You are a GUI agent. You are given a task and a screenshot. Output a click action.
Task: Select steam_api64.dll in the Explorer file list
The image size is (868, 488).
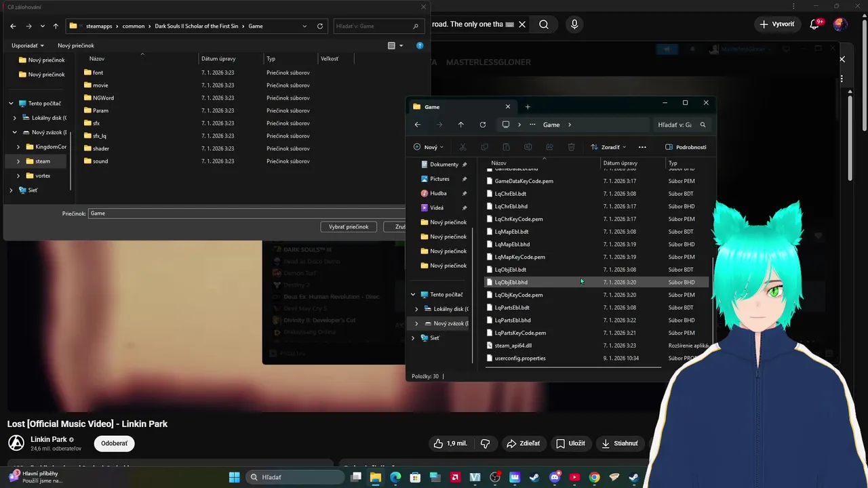(x=513, y=346)
